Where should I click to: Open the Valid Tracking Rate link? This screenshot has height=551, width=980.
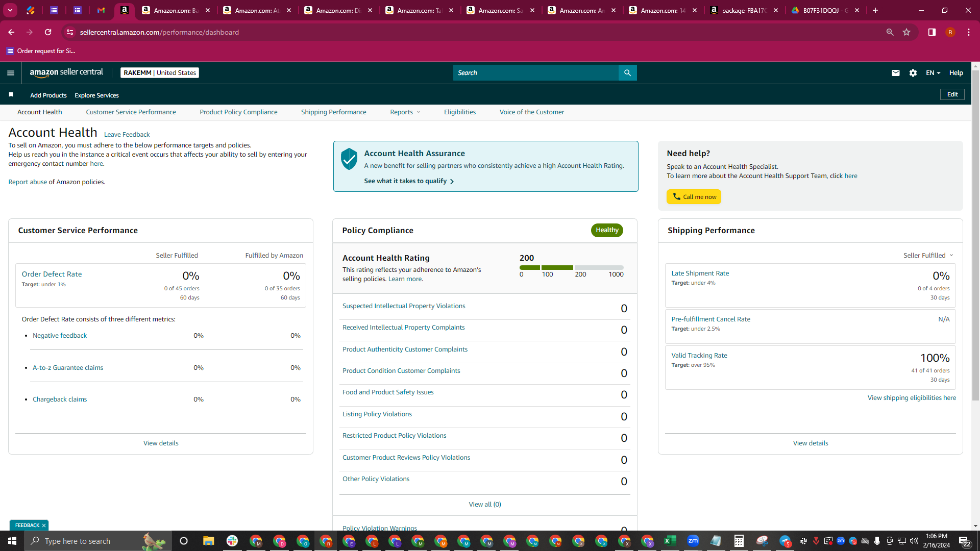tap(699, 356)
